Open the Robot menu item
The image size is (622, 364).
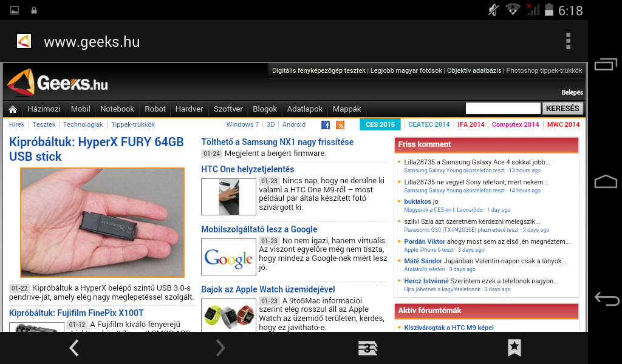(x=155, y=109)
